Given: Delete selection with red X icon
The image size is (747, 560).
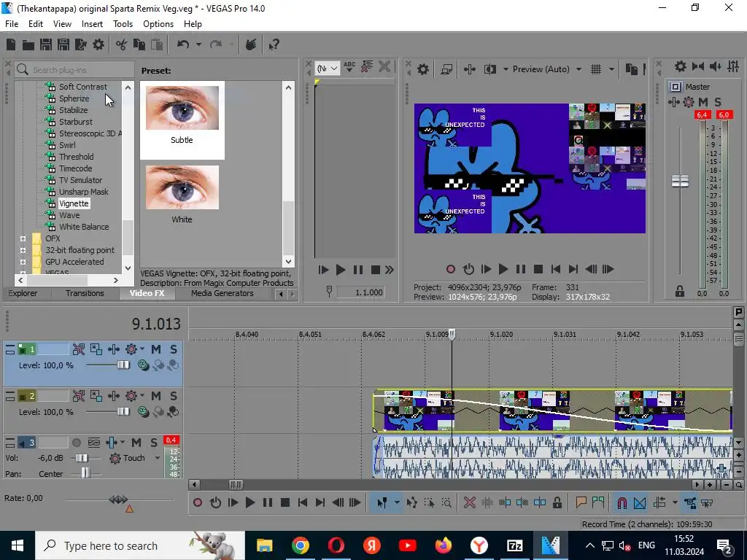Looking at the screenshot, I should (470, 502).
